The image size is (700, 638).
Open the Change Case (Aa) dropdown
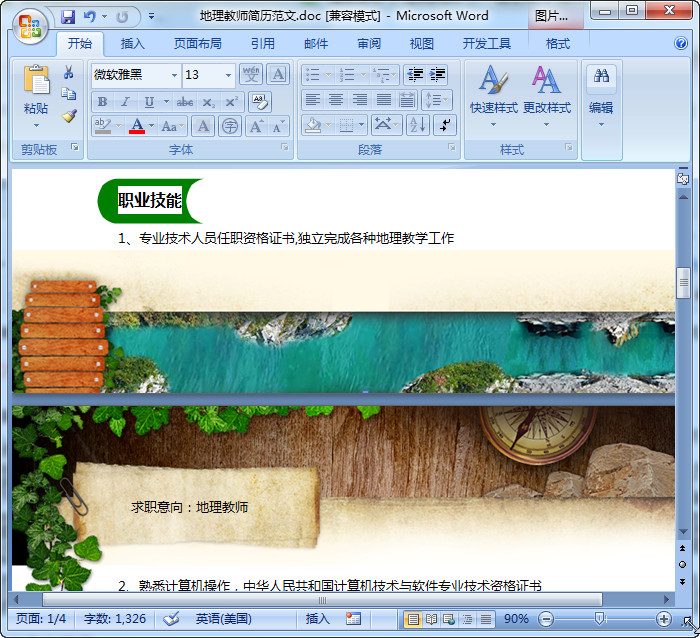[172, 126]
